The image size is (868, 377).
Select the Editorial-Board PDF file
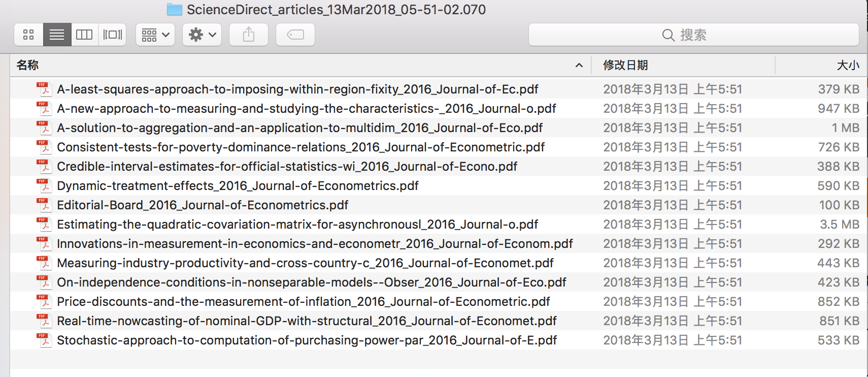(202, 205)
